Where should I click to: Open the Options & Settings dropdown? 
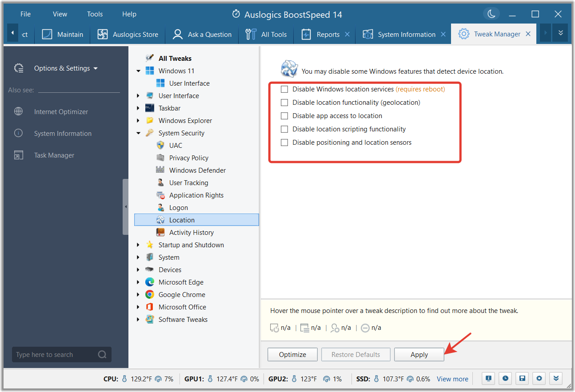(66, 68)
